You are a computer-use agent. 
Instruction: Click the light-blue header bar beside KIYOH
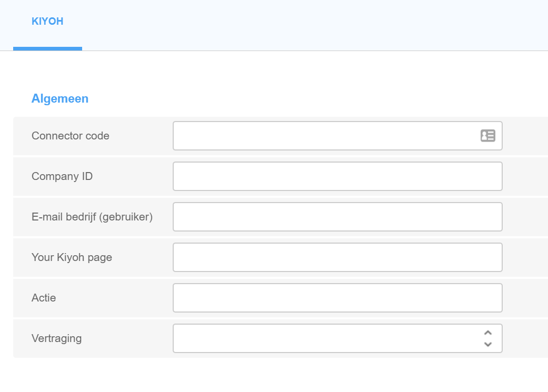316,24
